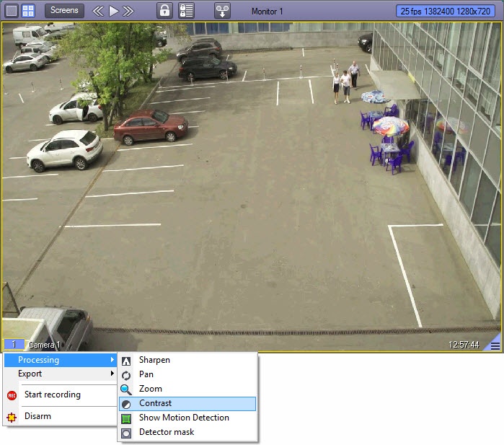Select Start recording from context menu

(52, 395)
